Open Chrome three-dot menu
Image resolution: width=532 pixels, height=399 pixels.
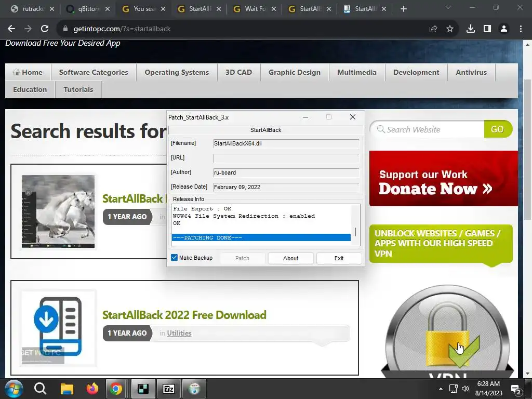tap(521, 29)
